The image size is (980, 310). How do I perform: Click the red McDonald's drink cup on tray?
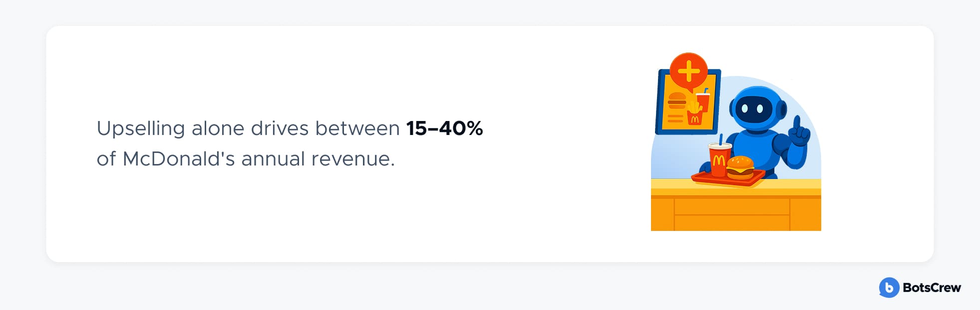[x=719, y=159]
